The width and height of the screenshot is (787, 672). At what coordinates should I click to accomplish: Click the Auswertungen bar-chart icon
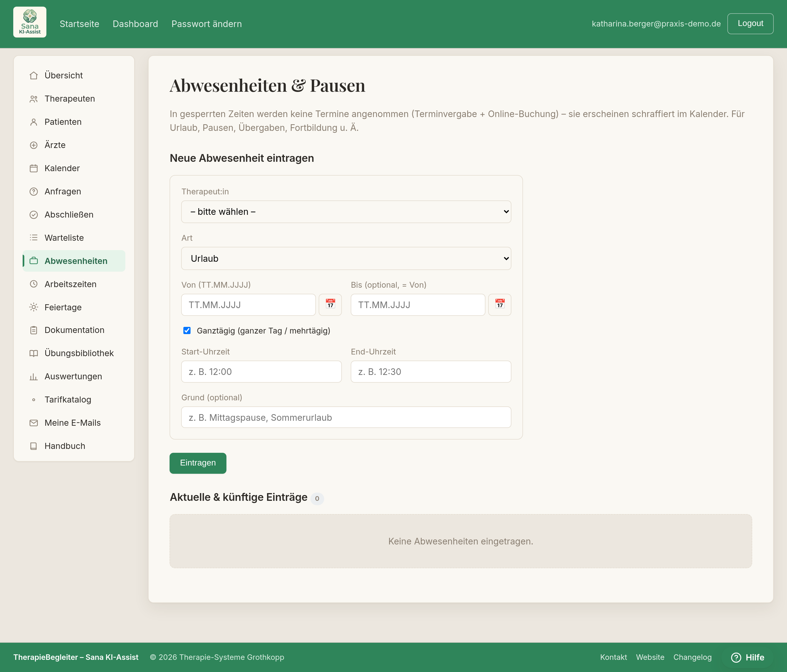[x=34, y=376]
